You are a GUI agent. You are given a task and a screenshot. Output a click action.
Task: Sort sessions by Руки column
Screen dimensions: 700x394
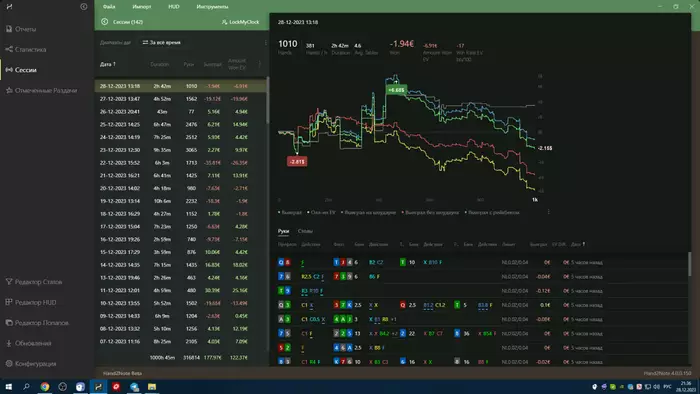[189, 64]
